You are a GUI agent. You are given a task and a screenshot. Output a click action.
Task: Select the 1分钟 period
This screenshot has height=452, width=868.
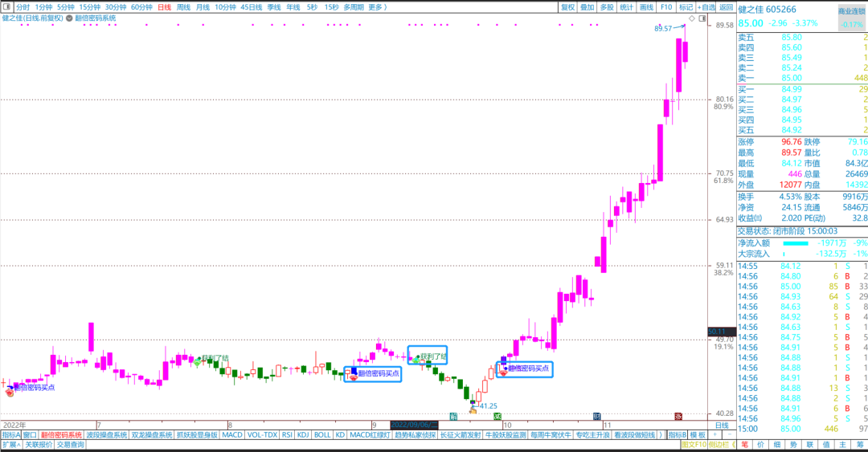[43, 7]
